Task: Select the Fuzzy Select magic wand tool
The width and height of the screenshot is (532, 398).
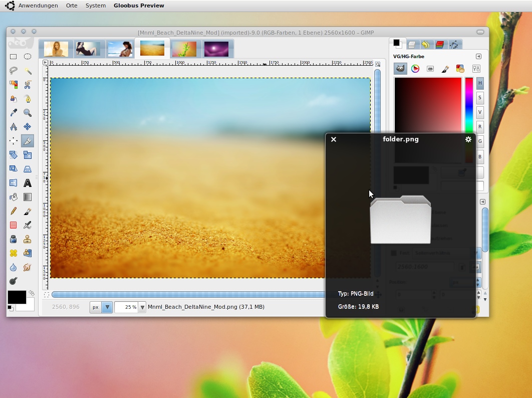Action: click(28, 71)
